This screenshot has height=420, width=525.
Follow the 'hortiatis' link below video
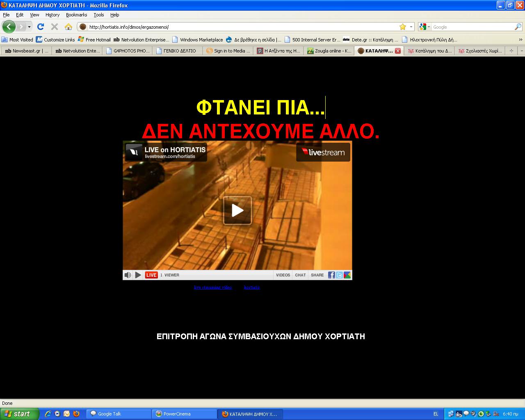coord(251,287)
